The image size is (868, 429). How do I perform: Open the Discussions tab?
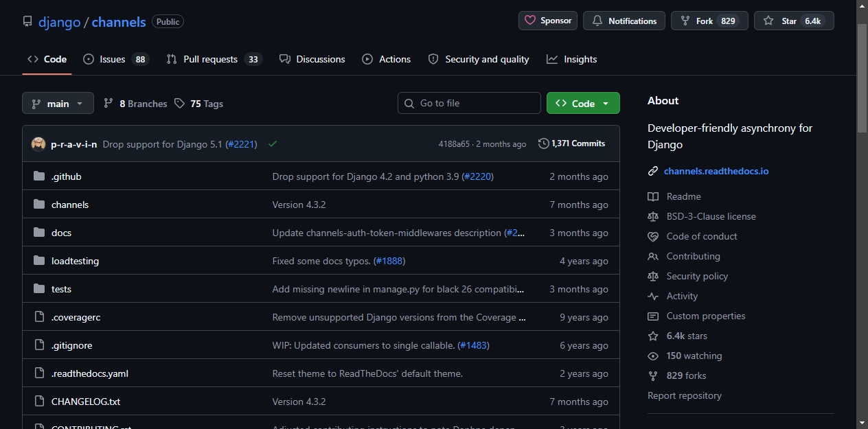pos(312,59)
